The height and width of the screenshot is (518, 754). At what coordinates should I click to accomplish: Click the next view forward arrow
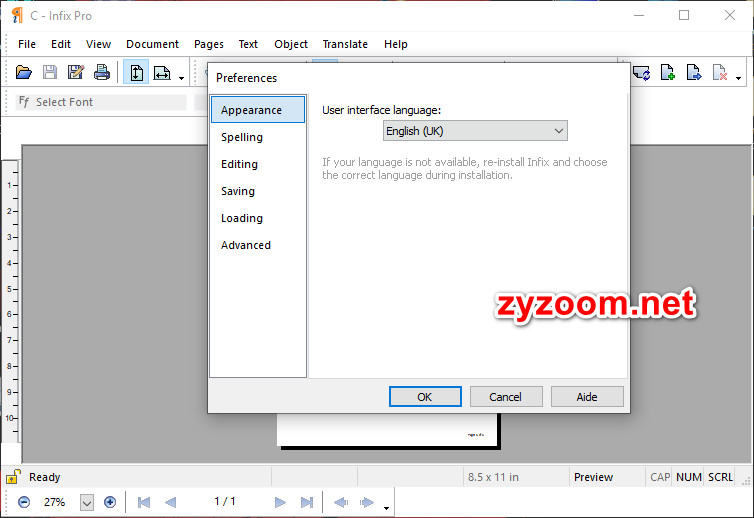[x=366, y=502]
